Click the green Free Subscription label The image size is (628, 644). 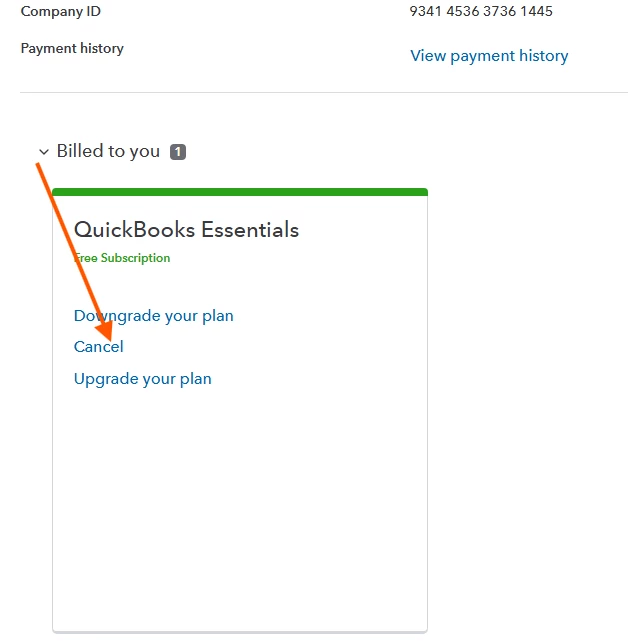122,258
